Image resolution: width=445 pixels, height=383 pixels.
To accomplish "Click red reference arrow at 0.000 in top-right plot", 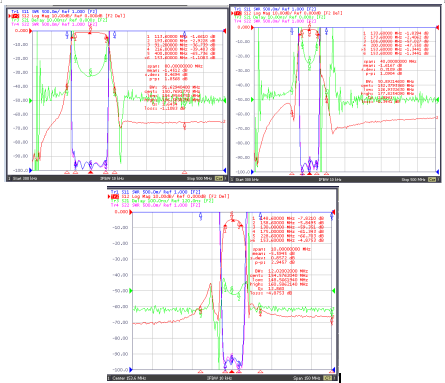I will (x=253, y=27).
